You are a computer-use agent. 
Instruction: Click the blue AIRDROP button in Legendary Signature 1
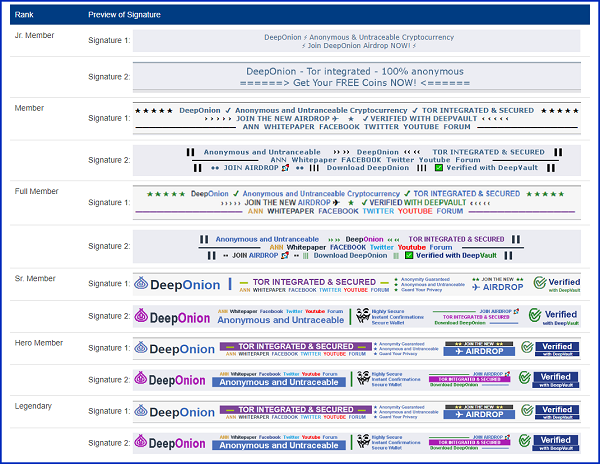(x=479, y=414)
